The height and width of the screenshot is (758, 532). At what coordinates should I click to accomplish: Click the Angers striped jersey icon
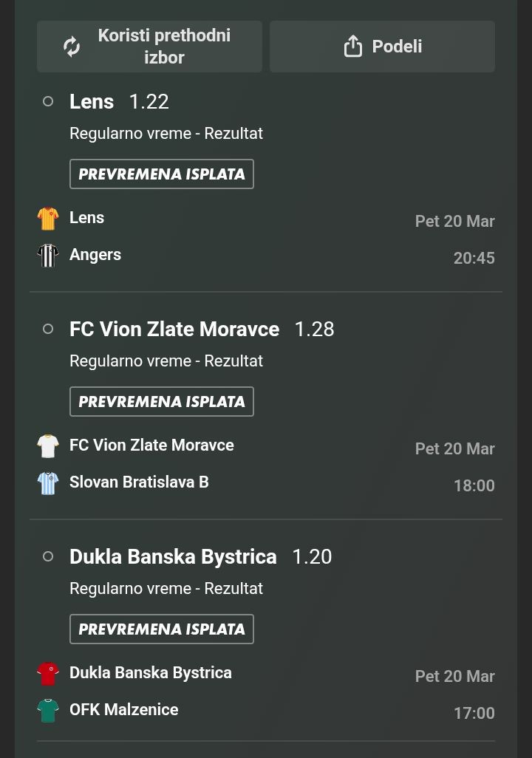point(48,256)
